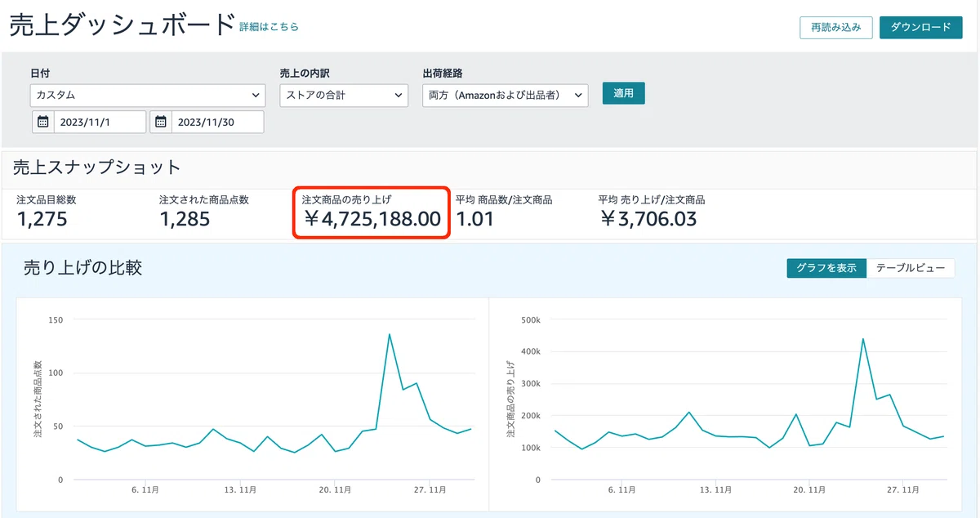980x518 pixels.
Task: Open the 出荷経路 dropdown
Action: click(x=505, y=95)
